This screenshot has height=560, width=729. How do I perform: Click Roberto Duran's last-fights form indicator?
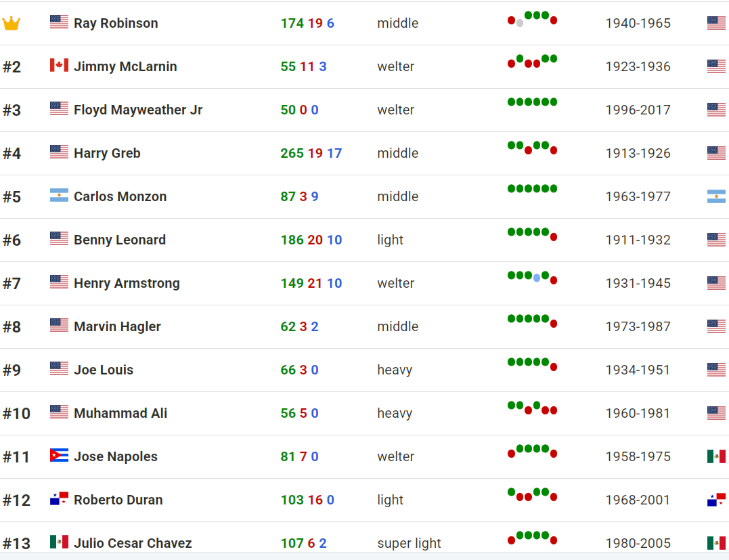coord(532,494)
